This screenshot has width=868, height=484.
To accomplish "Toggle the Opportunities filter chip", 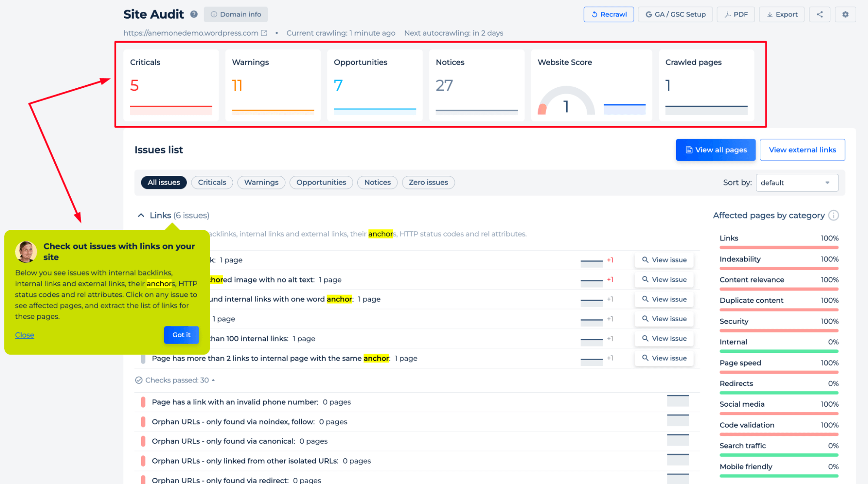I will click(320, 182).
